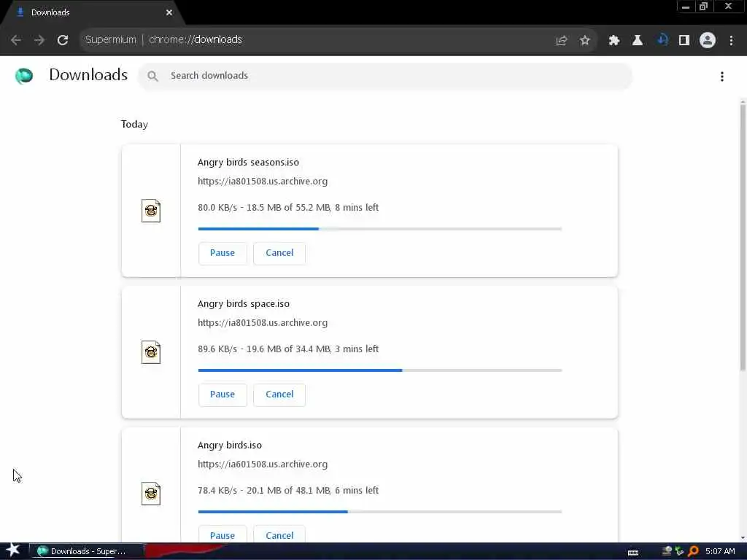747x560 pixels.
Task: Click the page vertical scrollbar thumb
Action: [743, 237]
